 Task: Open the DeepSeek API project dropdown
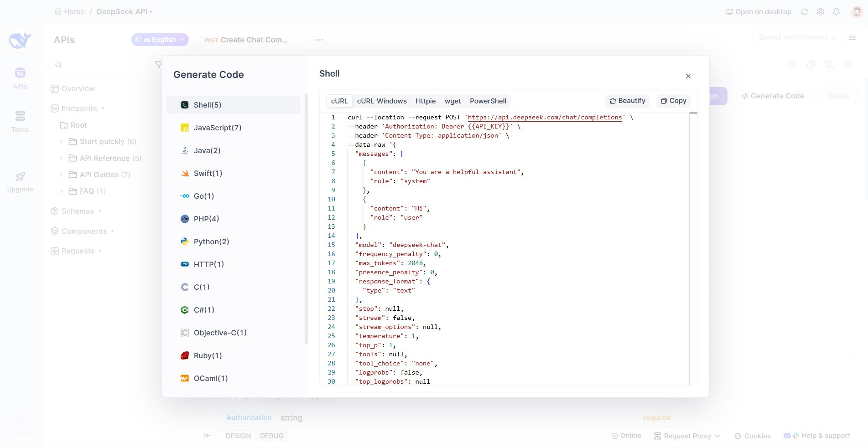tap(125, 12)
